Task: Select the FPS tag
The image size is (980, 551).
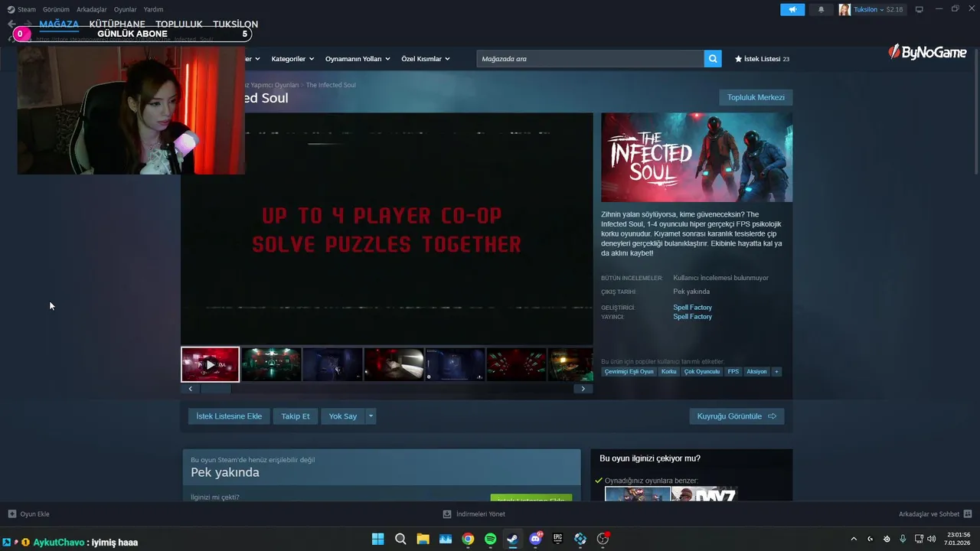Action: pyautogui.click(x=733, y=372)
